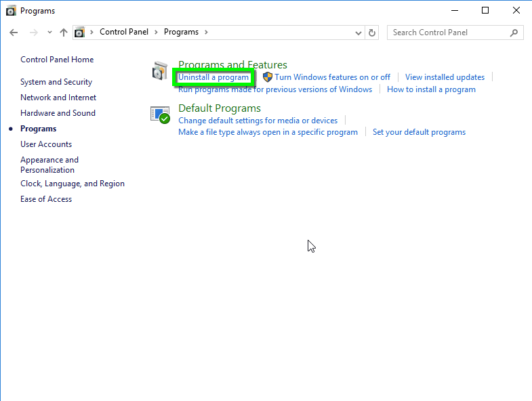This screenshot has width=532, height=401.
Task: Click Uninstall a program
Action: (x=213, y=77)
